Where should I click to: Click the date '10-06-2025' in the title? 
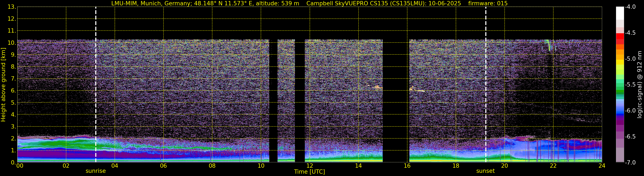(445, 3)
